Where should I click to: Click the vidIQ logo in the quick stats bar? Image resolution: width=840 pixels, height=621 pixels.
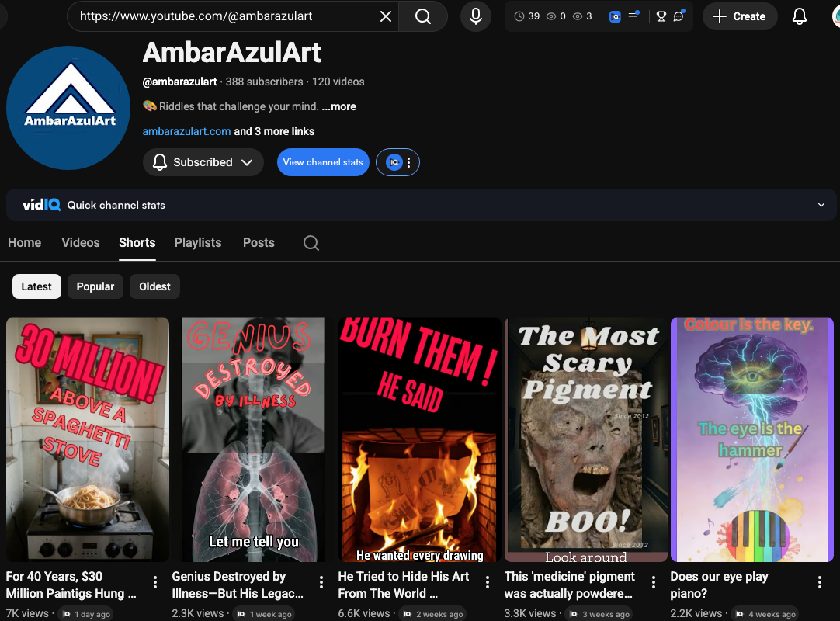pyautogui.click(x=41, y=205)
